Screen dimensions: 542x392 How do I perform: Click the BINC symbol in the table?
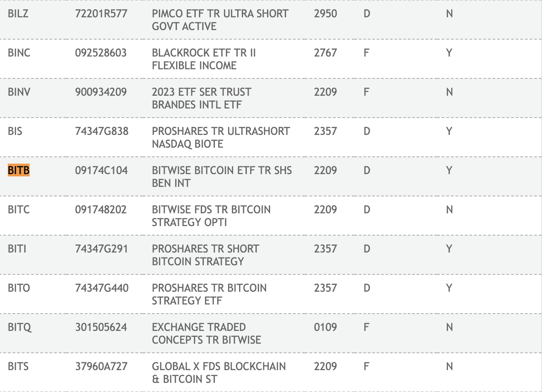[19, 53]
